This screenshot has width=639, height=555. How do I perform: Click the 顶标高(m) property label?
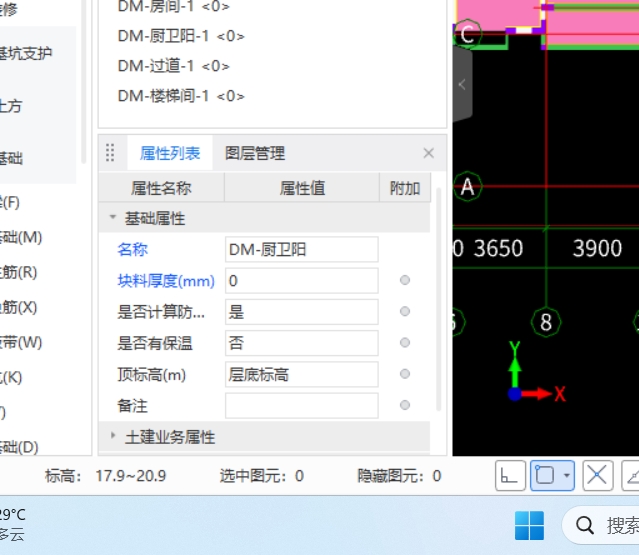point(152,374)
